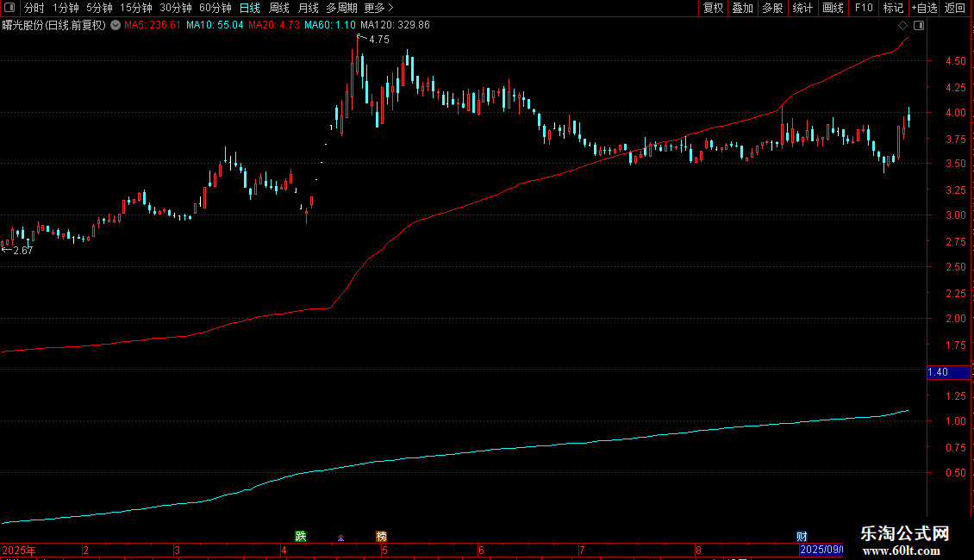Click the 2025年 timeline label
Screen dimensions: 974x560
(x=19, y=550)
